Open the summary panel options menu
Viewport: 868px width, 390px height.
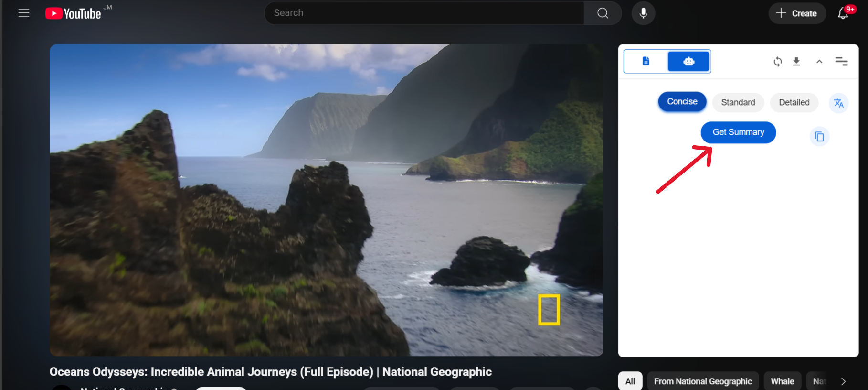tap(841, 61)
